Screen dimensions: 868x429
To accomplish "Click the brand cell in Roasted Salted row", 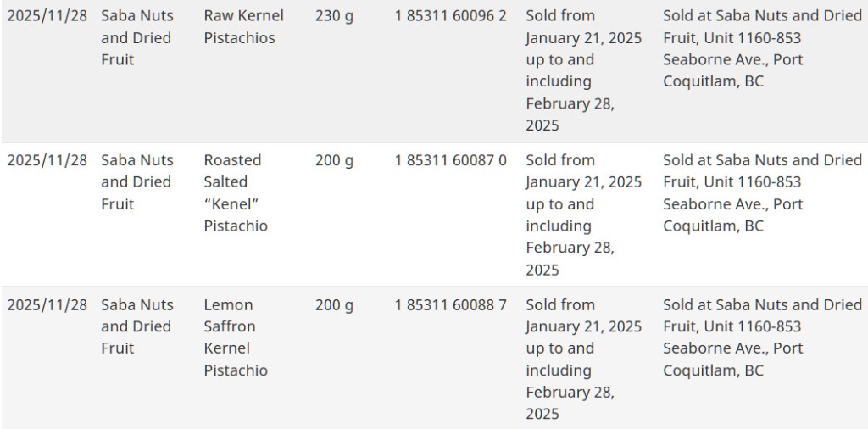I will coord(136,182).
